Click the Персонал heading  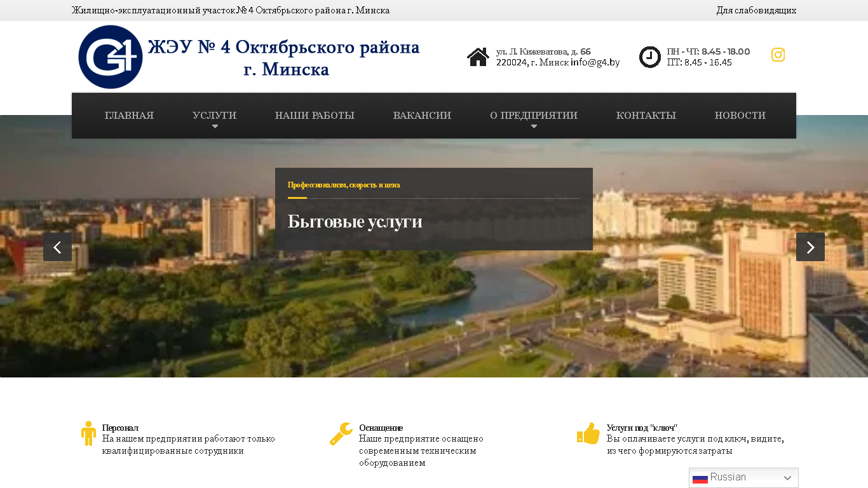point(120,428)
